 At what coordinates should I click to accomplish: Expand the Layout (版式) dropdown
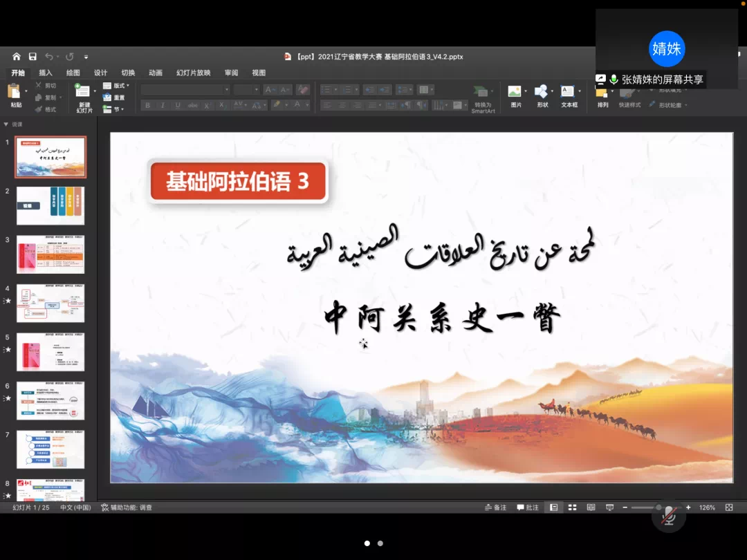tap(117, 86)
